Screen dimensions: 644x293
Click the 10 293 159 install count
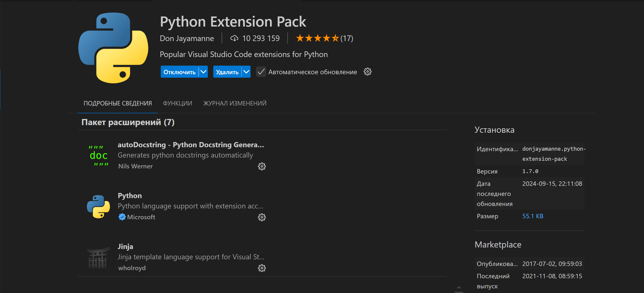261,38
